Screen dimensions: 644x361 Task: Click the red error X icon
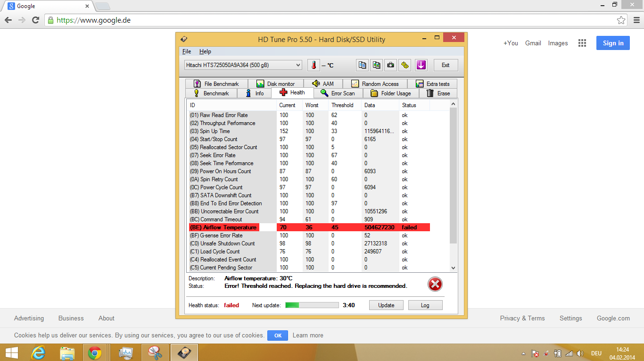435,284
